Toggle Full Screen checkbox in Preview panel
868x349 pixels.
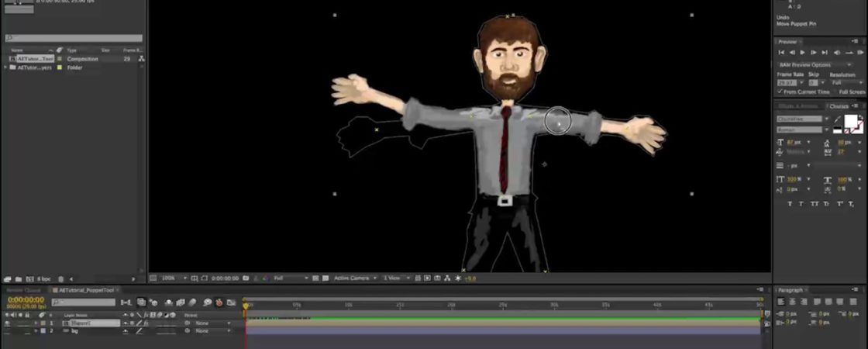(835, 92)
